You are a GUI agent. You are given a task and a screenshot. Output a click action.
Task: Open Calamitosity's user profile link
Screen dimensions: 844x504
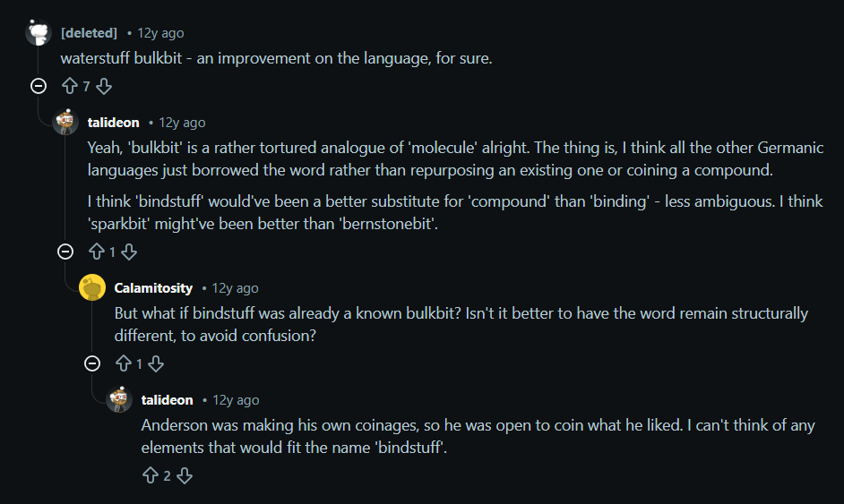(153, 288)
